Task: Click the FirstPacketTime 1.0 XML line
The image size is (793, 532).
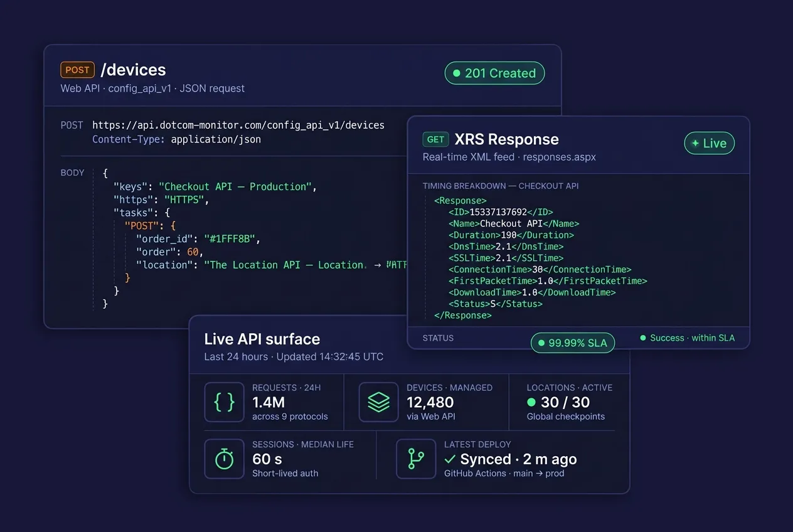Action: [548, 281]
